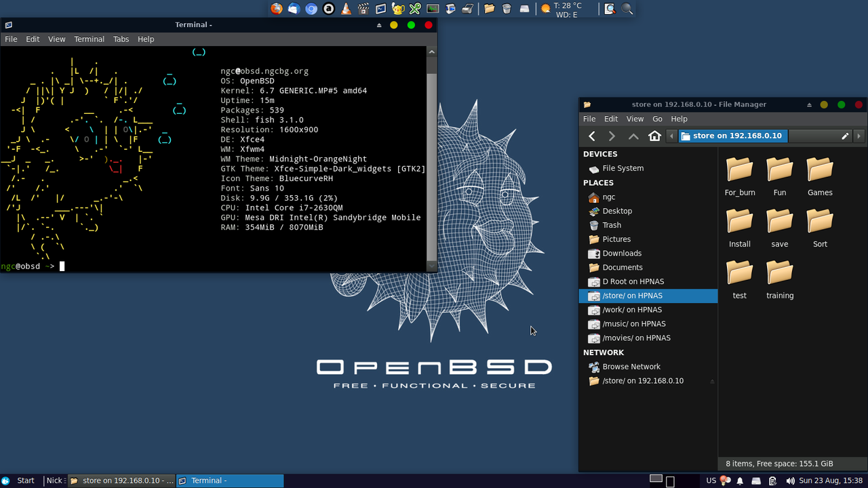This screenshot has height=488, width=868.
Task: Open the clapperboard video player launcher
Action: click(x=363, y=9)
